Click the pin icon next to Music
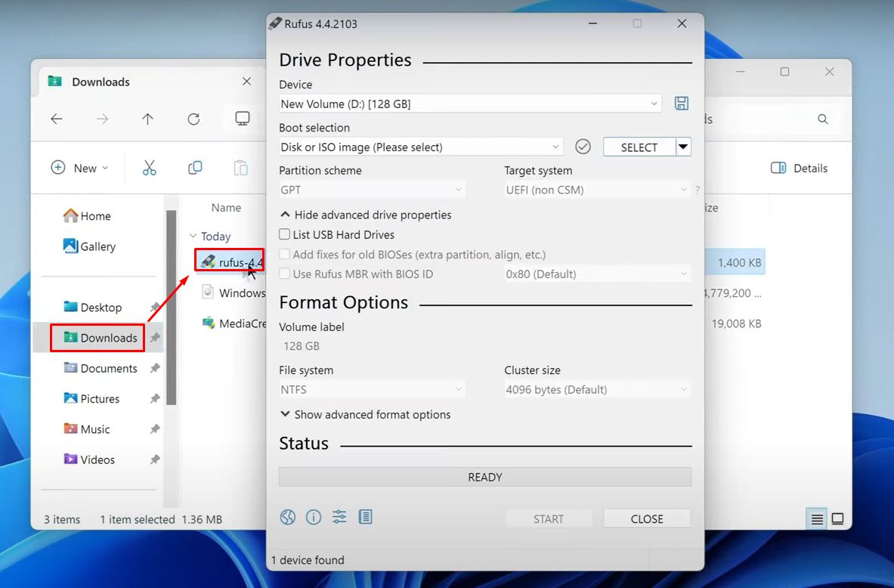894x588 pixels. click(x=154, y=429)
